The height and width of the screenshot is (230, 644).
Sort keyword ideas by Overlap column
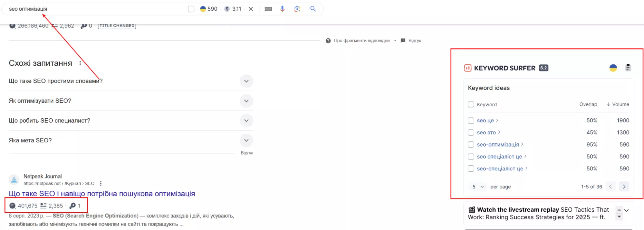(588, 104)
